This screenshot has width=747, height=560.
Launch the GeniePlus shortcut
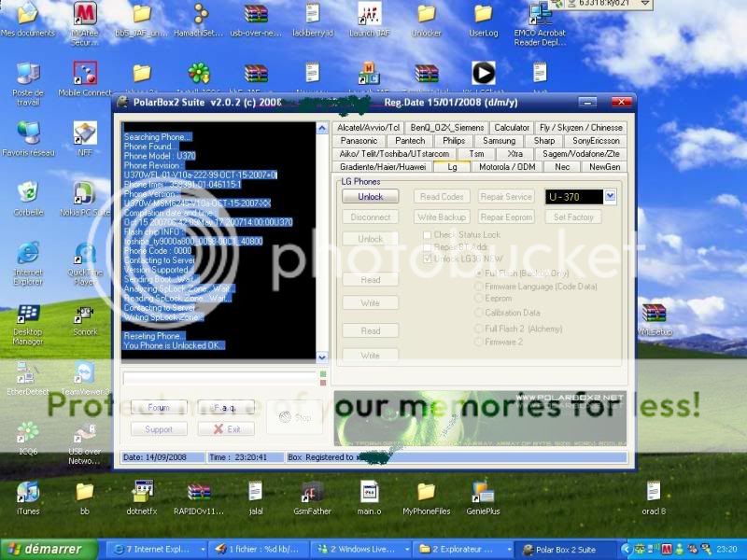coord(483,498)
